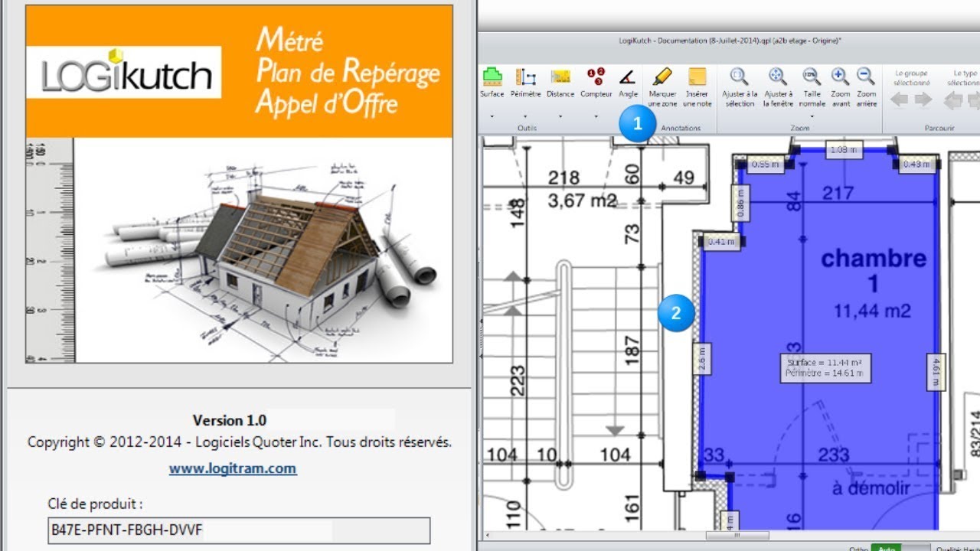Click Zoom arrière magnifier

tap(866, 87)
